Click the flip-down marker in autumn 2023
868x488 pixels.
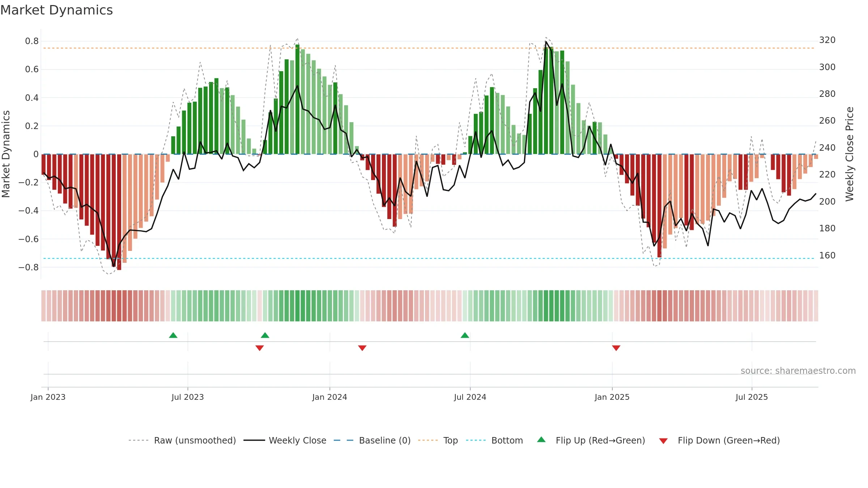[x=260, y=348]
